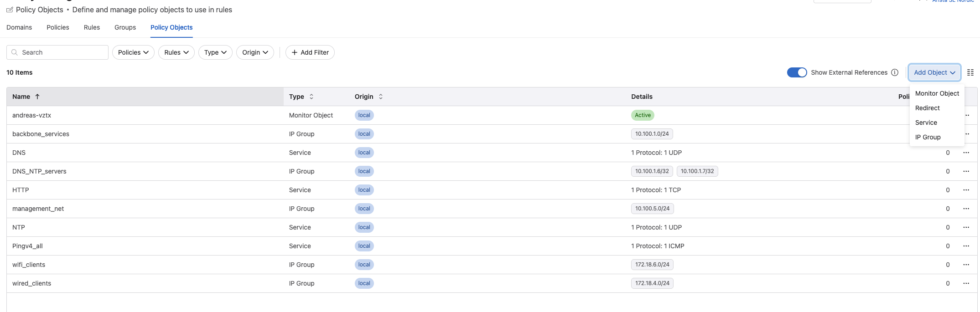980x312 pixels.
Task: Click the Add Object button
Action: pyautogui.click(x=934, y=72)
